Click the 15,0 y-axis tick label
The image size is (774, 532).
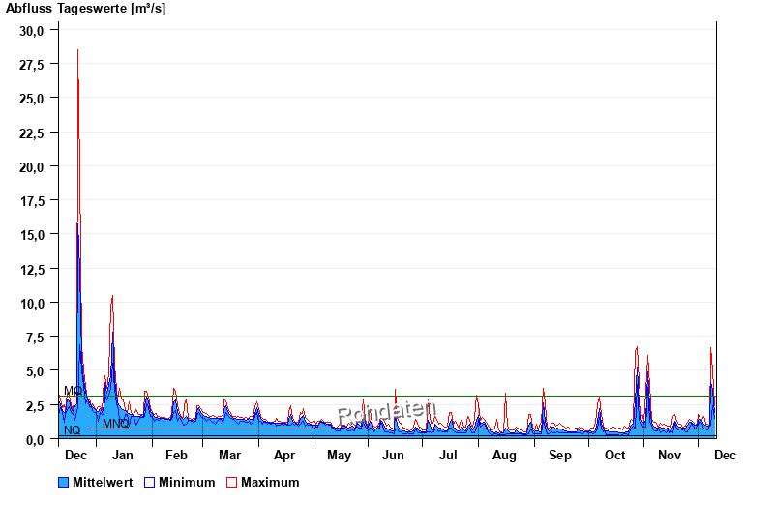pyautogui.click(x=32, y=235)
